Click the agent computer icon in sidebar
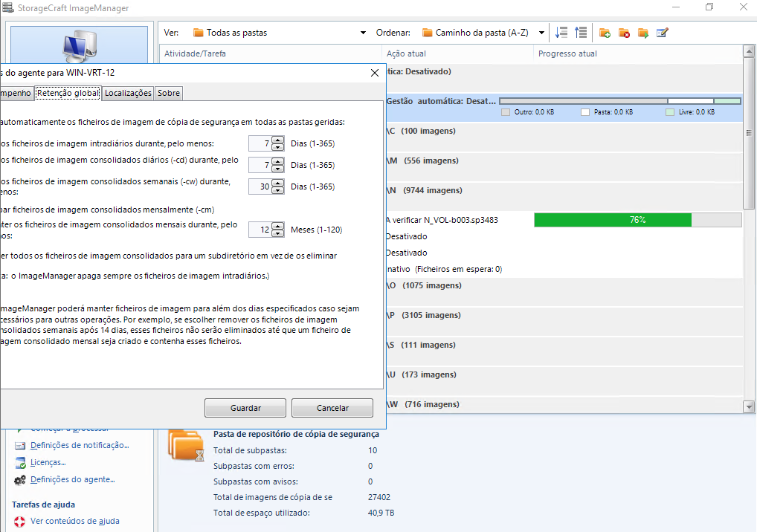 [x=80, y=46]
